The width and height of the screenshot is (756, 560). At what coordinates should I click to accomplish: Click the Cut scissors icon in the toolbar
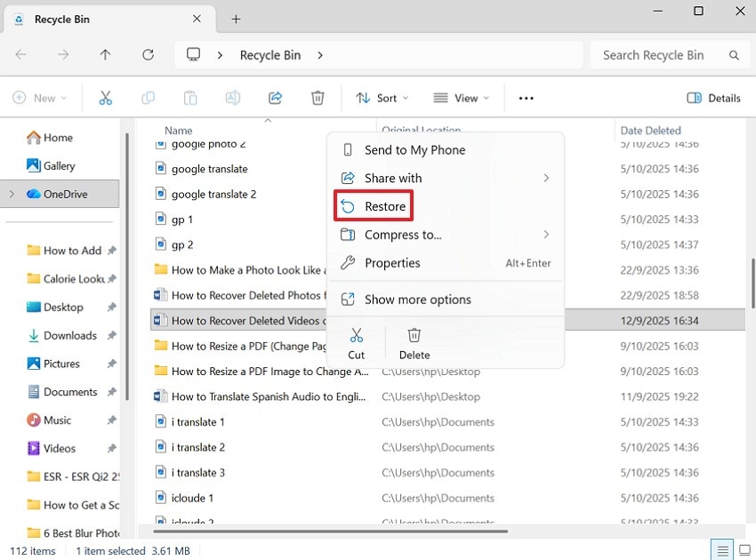coord(105,98)
